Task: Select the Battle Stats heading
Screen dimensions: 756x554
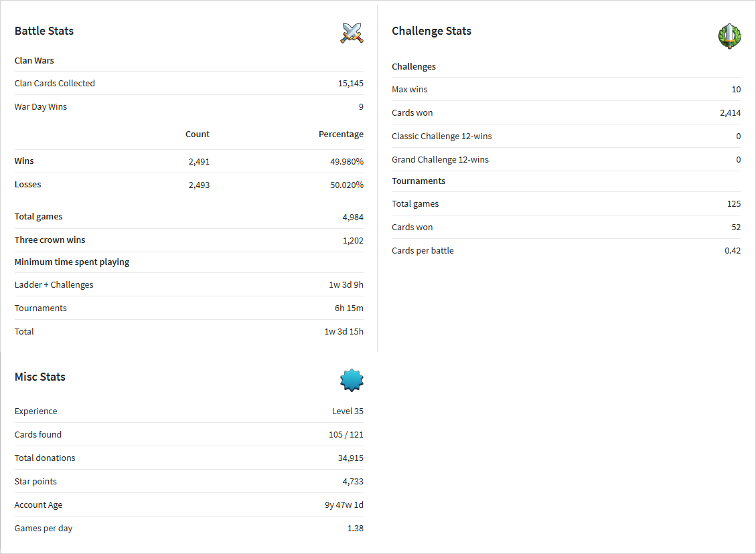Action: coord(44,31)
